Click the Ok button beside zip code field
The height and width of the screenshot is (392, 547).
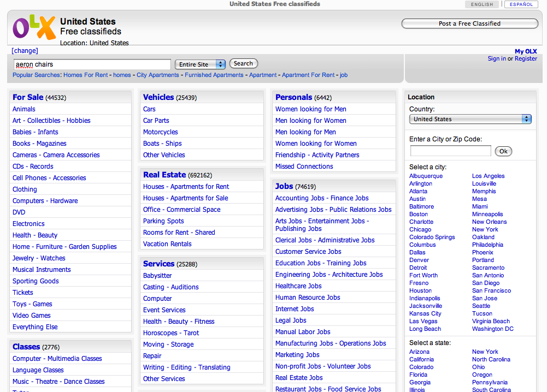(503, 151)
